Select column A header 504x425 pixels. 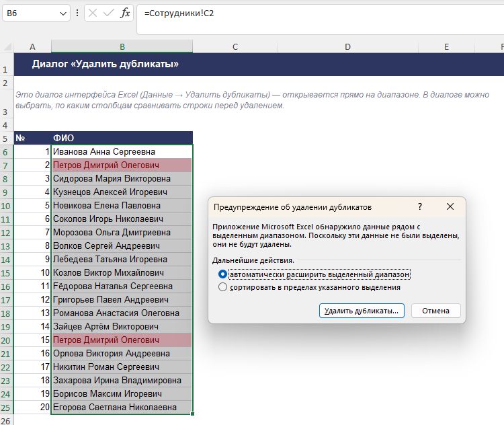(x=32, y=47)
